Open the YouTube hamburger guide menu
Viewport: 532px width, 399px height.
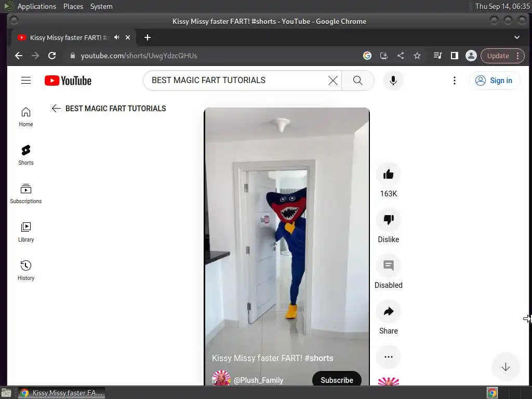click(x=26, y=81)
